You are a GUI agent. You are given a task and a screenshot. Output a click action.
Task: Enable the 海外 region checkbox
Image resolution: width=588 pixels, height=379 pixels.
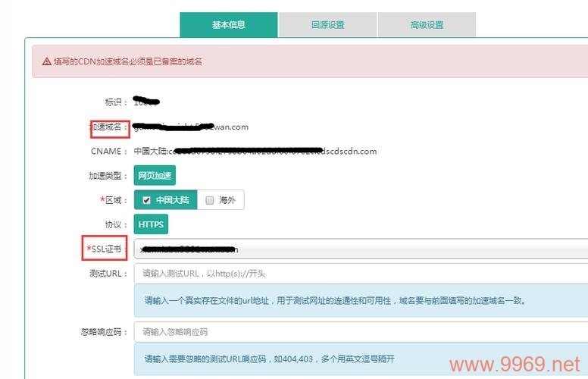(x=210, y=200)
